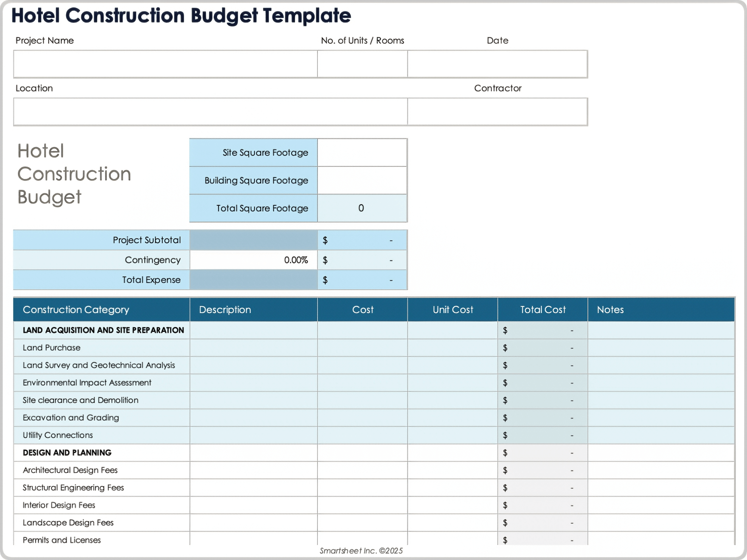Click the Site Square Footage value cell
The width and height of the screenshot is (747, 560).
[x=362, y=152]
